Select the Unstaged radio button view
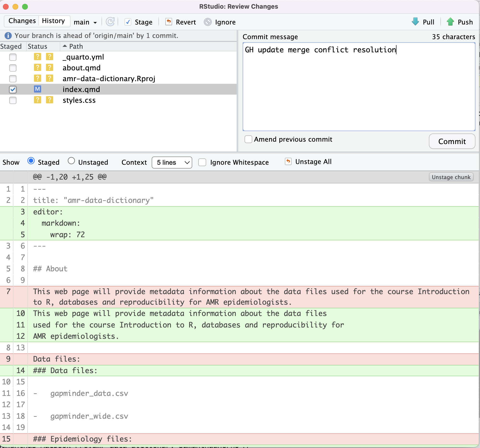This screenshot has height=448, width=480. click(72, 162)
